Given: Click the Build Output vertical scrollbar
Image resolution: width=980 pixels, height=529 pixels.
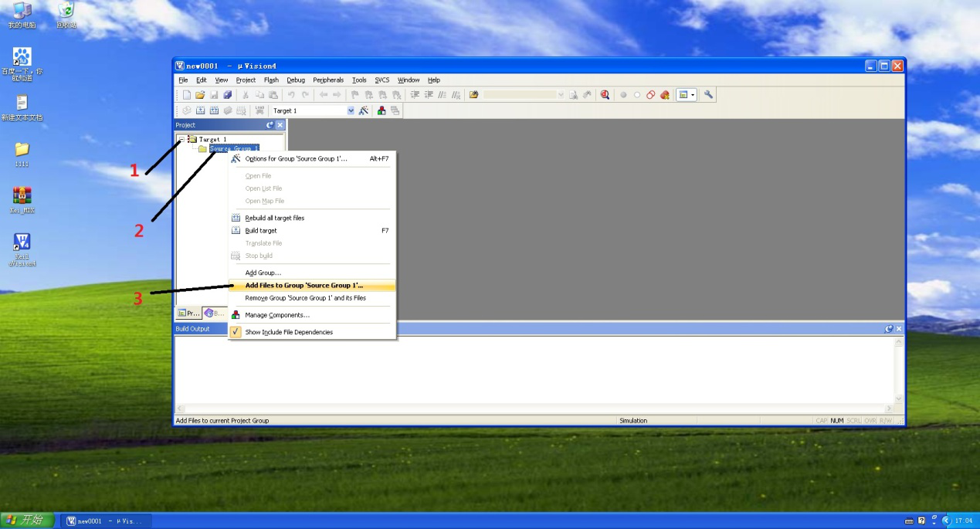Looking at the screenshot, I should tap(898, 371).
